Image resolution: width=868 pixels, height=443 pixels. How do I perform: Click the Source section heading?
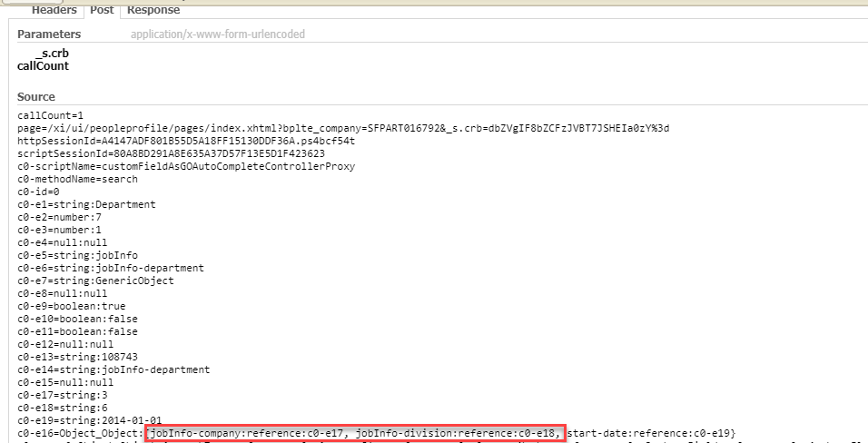36,97
